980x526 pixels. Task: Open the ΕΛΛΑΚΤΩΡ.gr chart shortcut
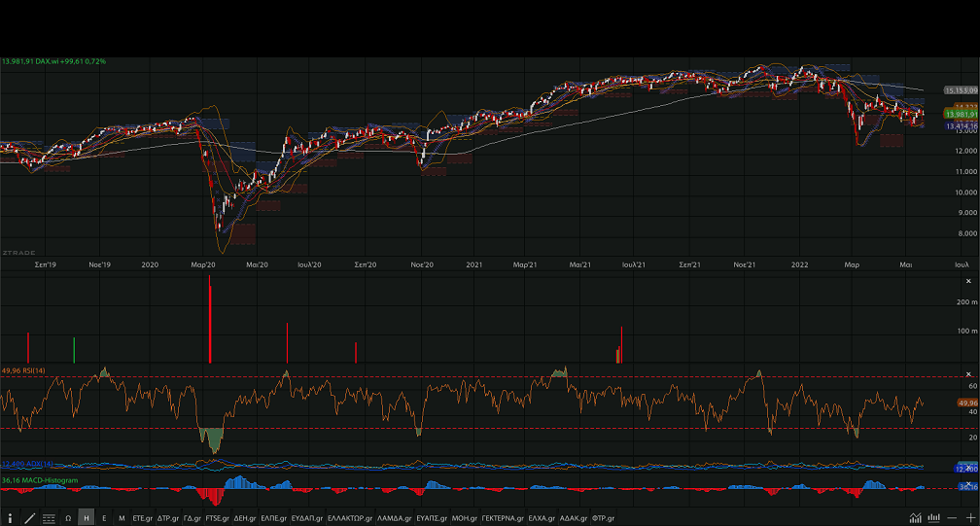pyautogui.click(x=350, y=518)
